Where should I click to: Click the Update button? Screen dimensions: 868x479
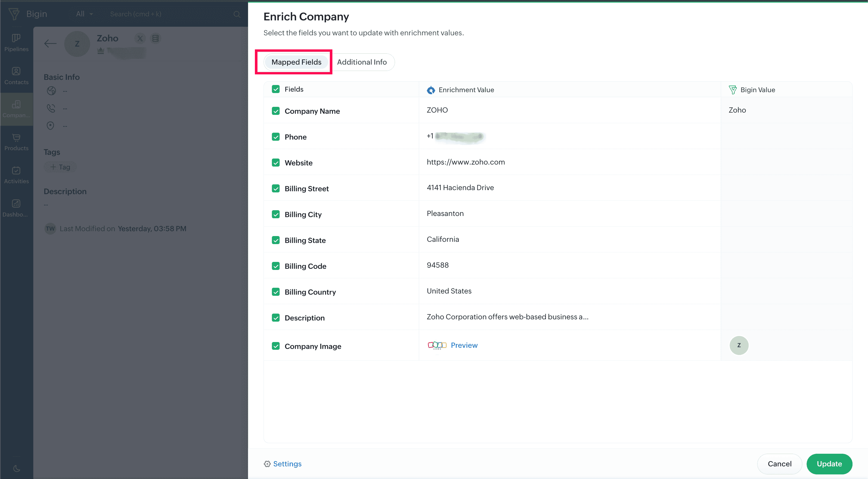coord(829,464)
